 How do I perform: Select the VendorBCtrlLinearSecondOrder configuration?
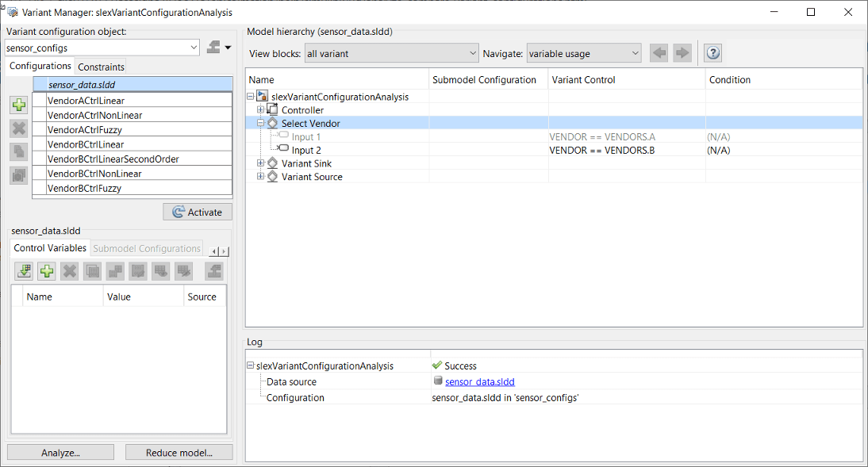click(x=133, y=159)
